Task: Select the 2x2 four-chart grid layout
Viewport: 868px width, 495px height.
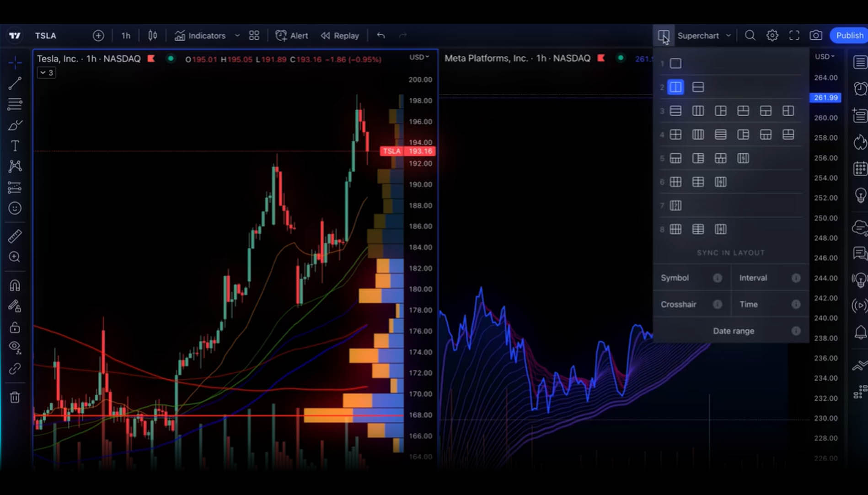Action: [x=675, y=135]
